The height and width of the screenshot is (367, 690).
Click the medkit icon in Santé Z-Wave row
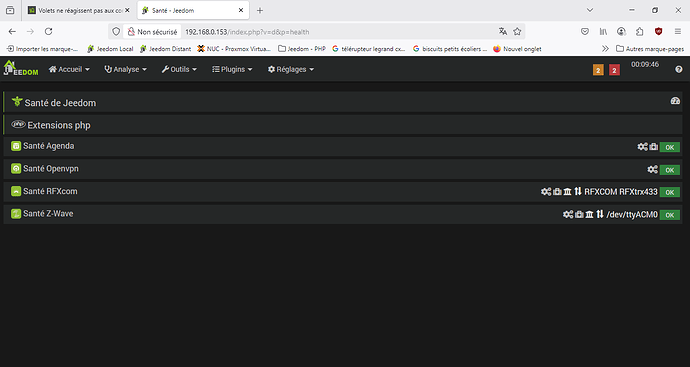click(579, 214)
